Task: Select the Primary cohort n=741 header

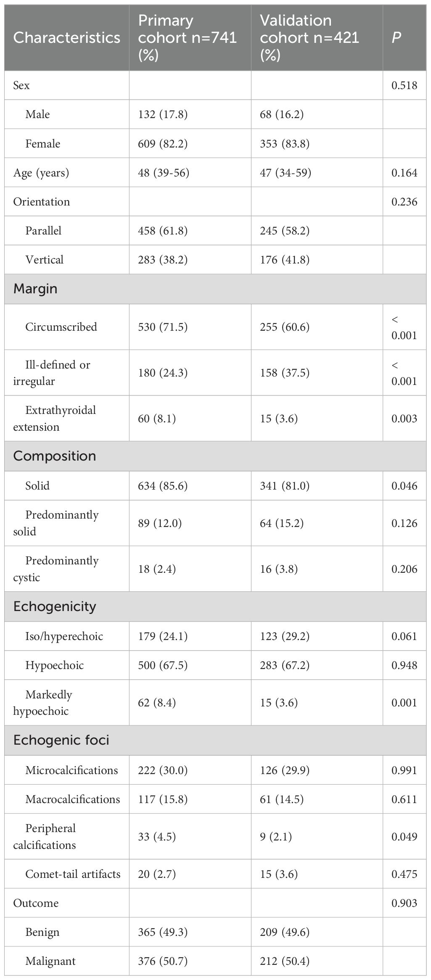Action: click(187, 38)
